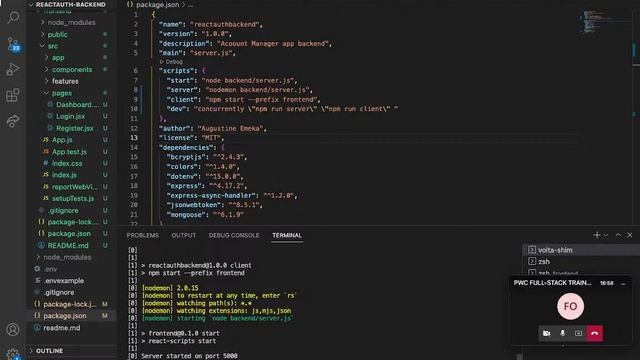Open the Search view in activity bar
The height and width of the screenshot is (360, 640).
click(13, 18)
